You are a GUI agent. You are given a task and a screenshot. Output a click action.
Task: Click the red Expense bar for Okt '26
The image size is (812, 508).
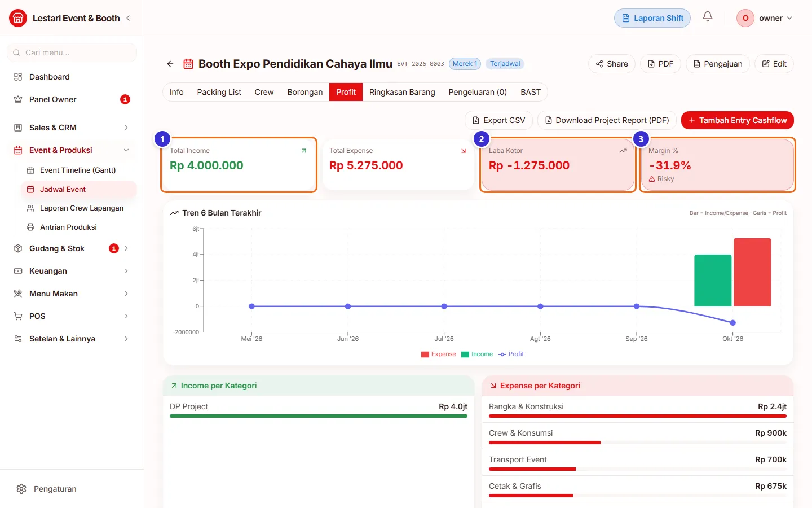[752, 272]
